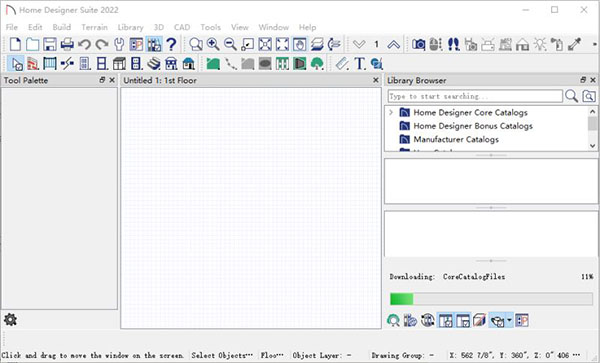Toggle the Select Objects arrow tool
Screen dimensions: 600x363
tap(16, 63)
